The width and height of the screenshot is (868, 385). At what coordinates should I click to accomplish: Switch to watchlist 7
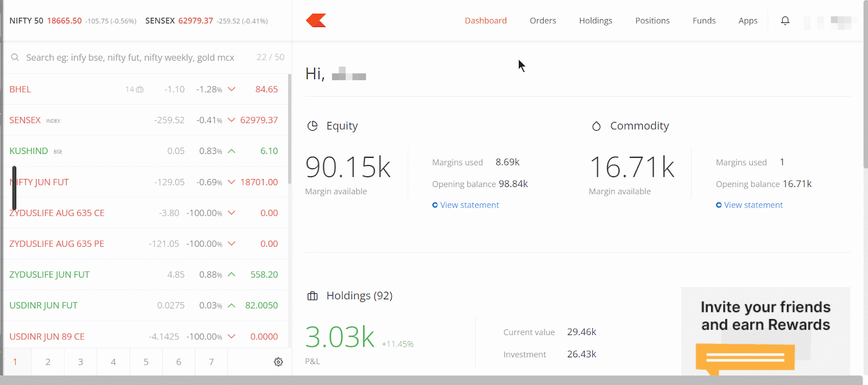tap(211, 362)
